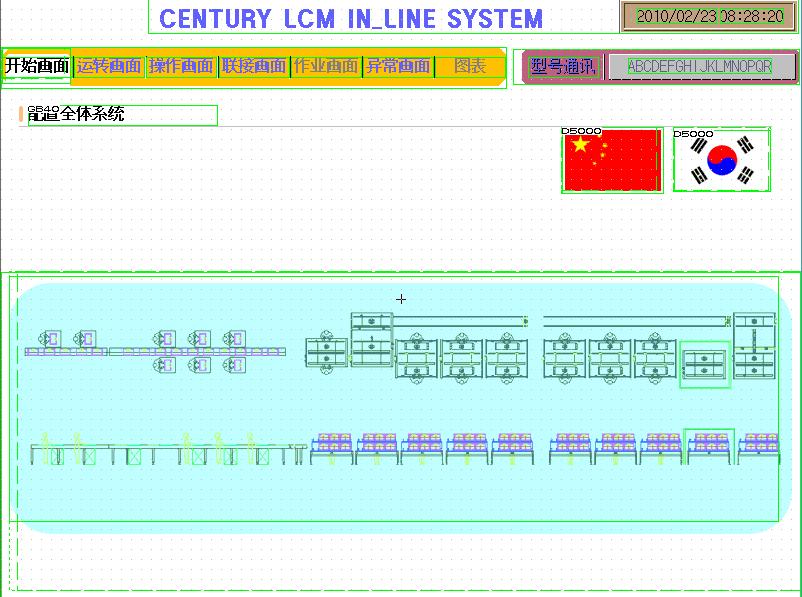Click the ABCDEFGHIJKLMNOPQR model name field
This screenshot has height=597, width=802.
(700, 67)
